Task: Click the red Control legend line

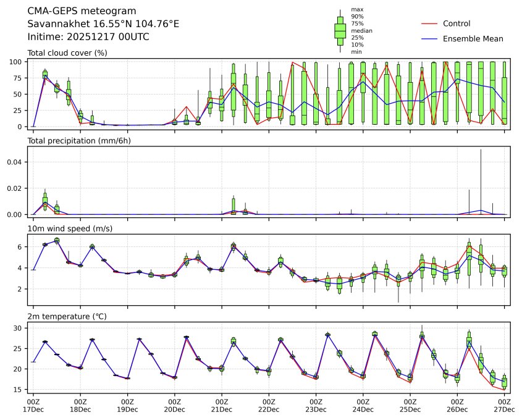Action: coord(429,24)
